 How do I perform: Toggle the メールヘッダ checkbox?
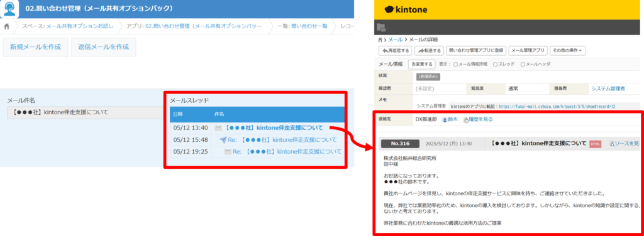pyautogui.click(x=523, y=64)
